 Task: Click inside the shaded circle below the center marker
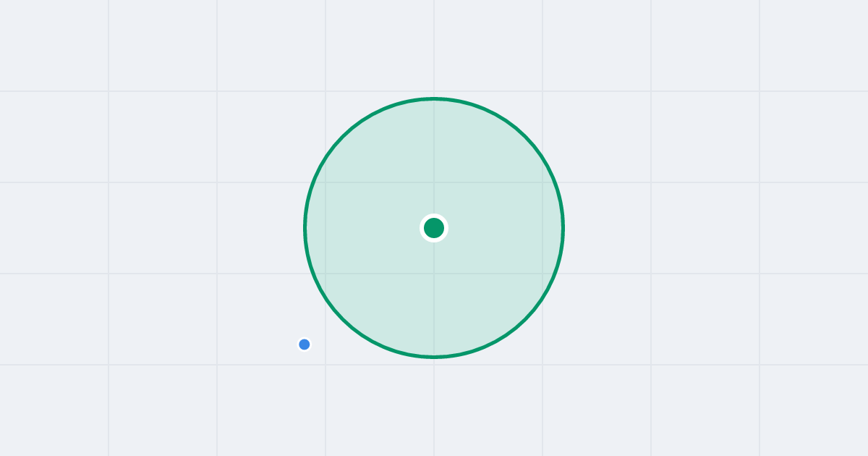(x=434, y=297)
